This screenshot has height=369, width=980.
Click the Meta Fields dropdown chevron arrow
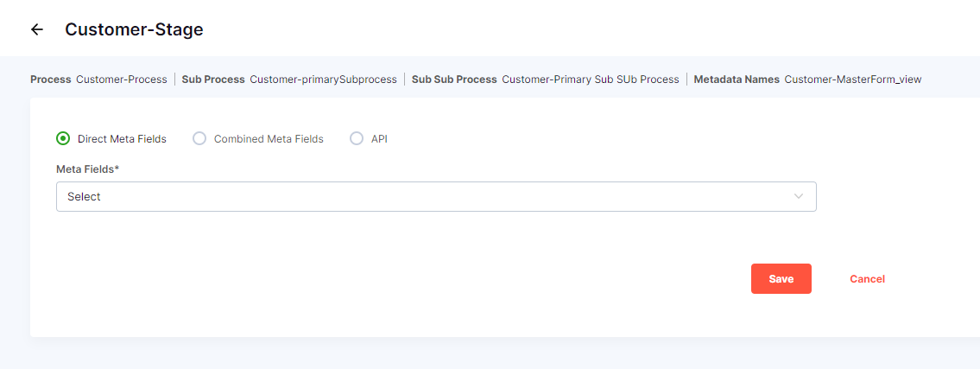click(x=799, y=196)
